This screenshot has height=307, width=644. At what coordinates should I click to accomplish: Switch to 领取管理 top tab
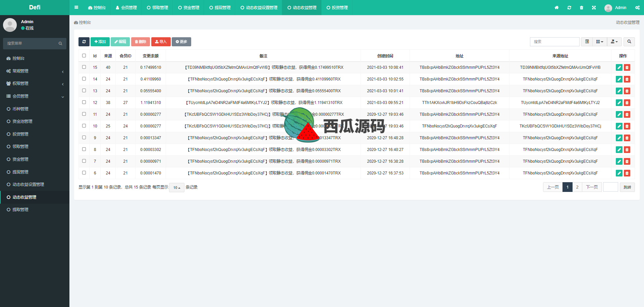(157, 7)
